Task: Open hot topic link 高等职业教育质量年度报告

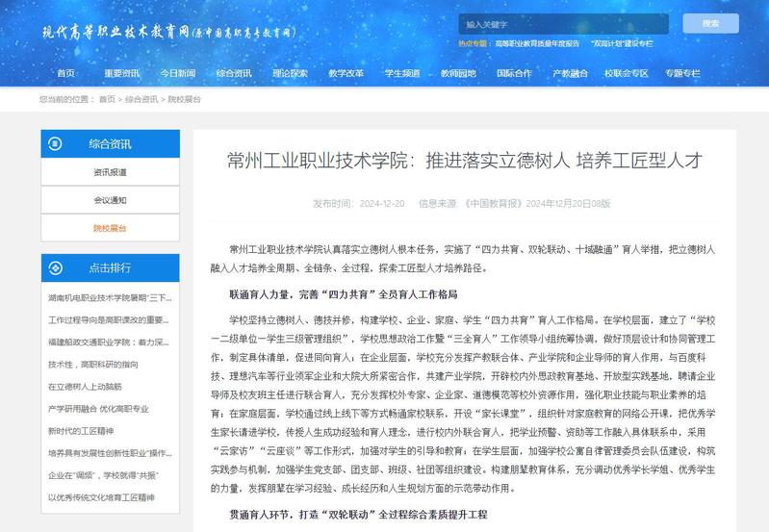Action: tap(544, 44)
